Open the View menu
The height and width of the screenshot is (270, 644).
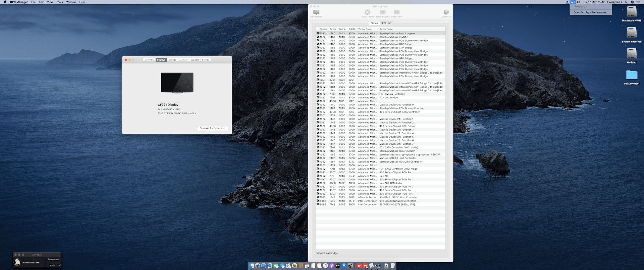click(50, 2)
